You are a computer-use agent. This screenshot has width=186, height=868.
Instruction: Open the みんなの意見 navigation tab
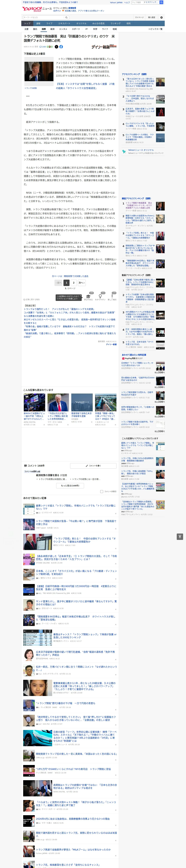[98, 23]
